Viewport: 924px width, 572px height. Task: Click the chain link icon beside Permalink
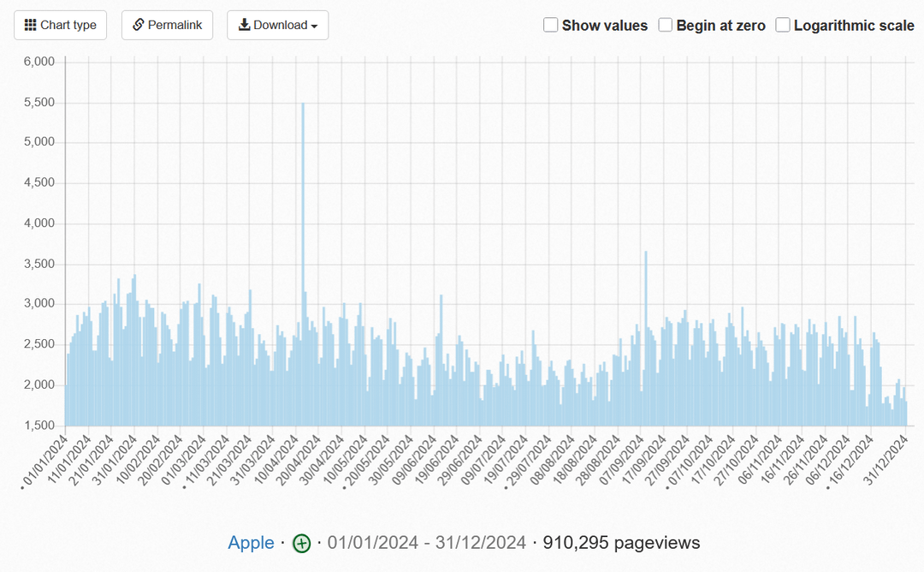[x=138, y=26]
